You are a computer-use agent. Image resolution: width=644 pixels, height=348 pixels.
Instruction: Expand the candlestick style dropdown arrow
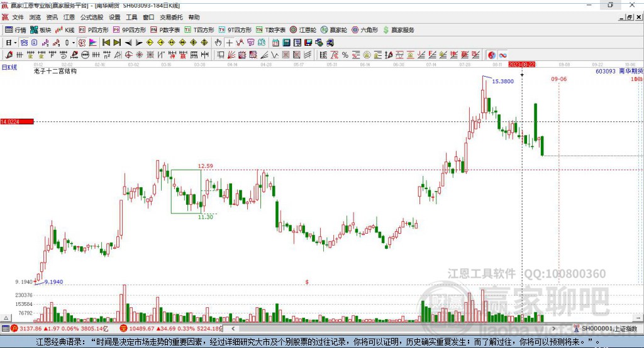point(74,43)
